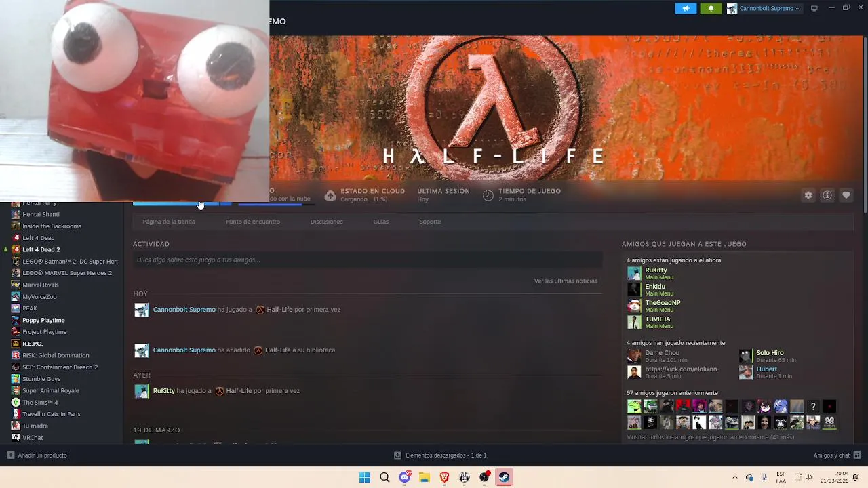
Task: Click the play time clock icon
Action: [x=488, y=195]
